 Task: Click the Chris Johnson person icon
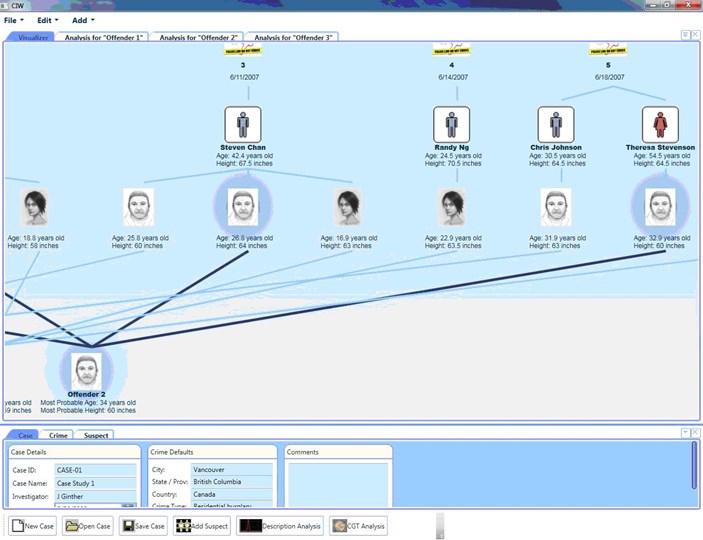click(x=556, y=125)
